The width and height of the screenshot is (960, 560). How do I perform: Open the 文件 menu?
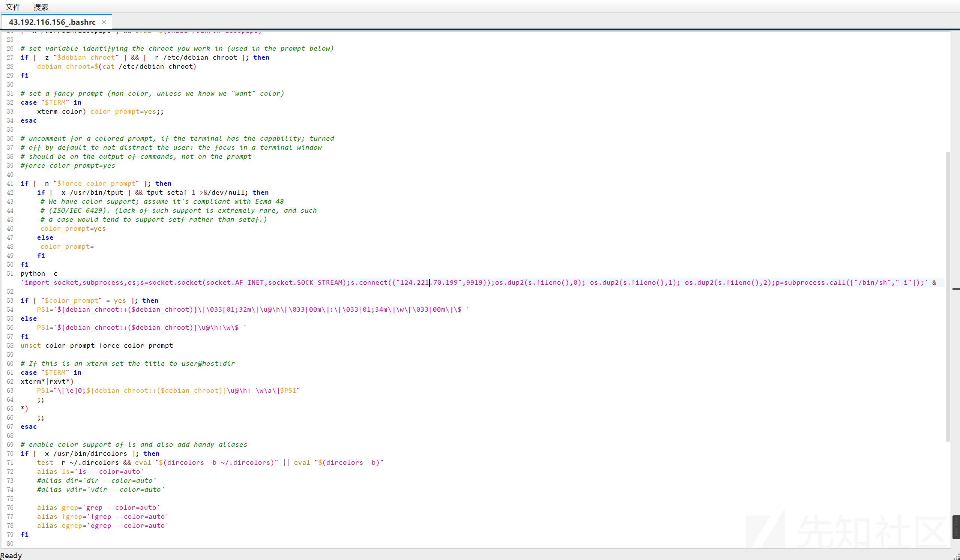[13, 7]
